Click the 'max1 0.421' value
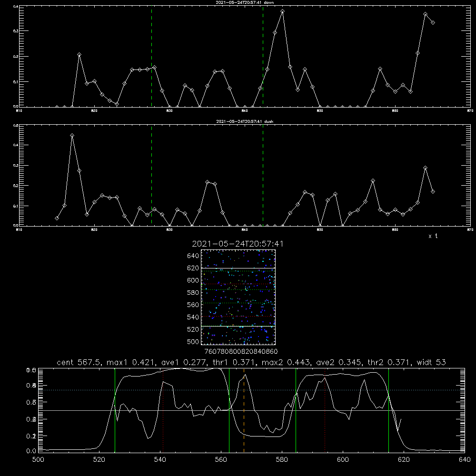 coord(131,362)
